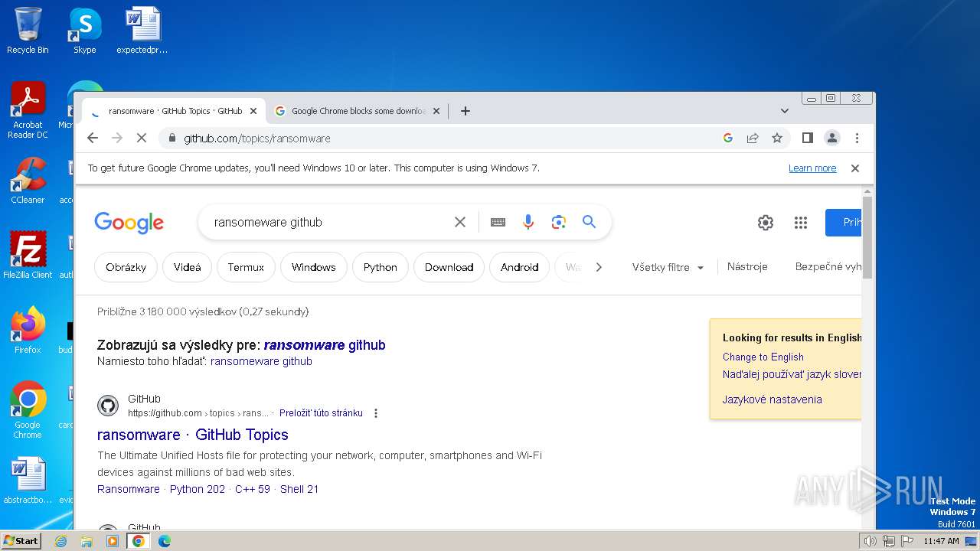Open Microsoft Edge from the taskbar

point(164,541)
